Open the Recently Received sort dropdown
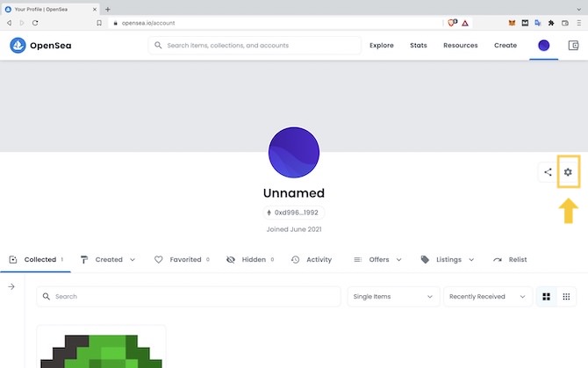The image size is (588, 368). click(488, 297)
